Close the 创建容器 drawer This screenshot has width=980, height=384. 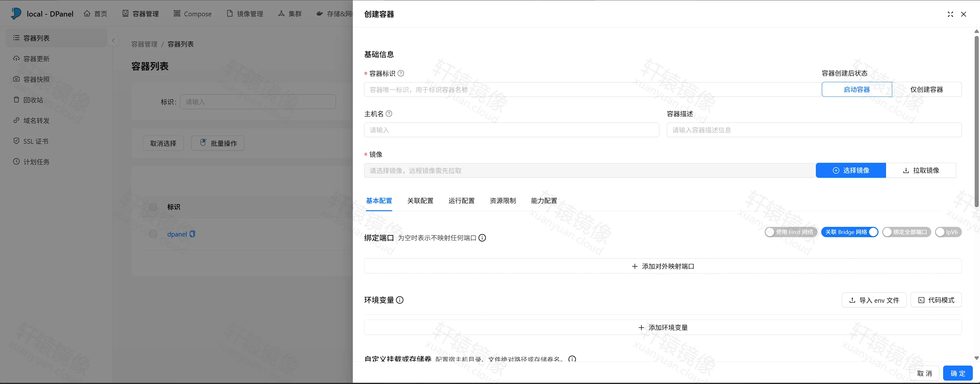(964, 14)
